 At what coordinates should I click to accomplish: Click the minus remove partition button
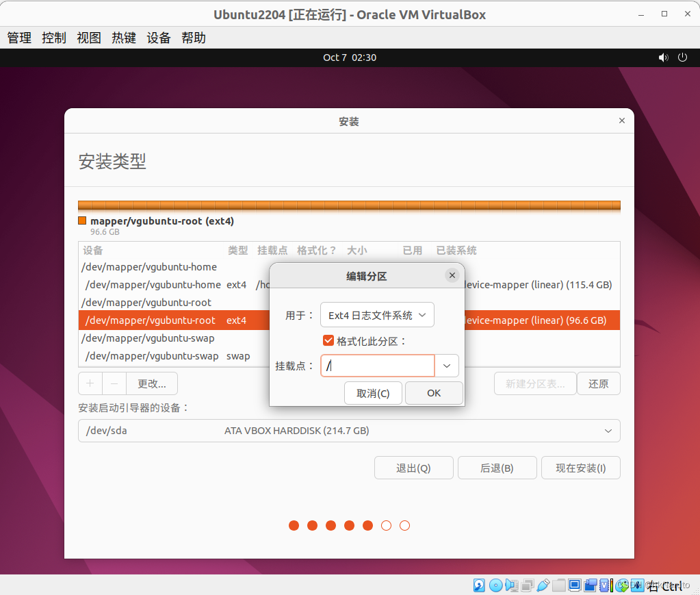114,383
